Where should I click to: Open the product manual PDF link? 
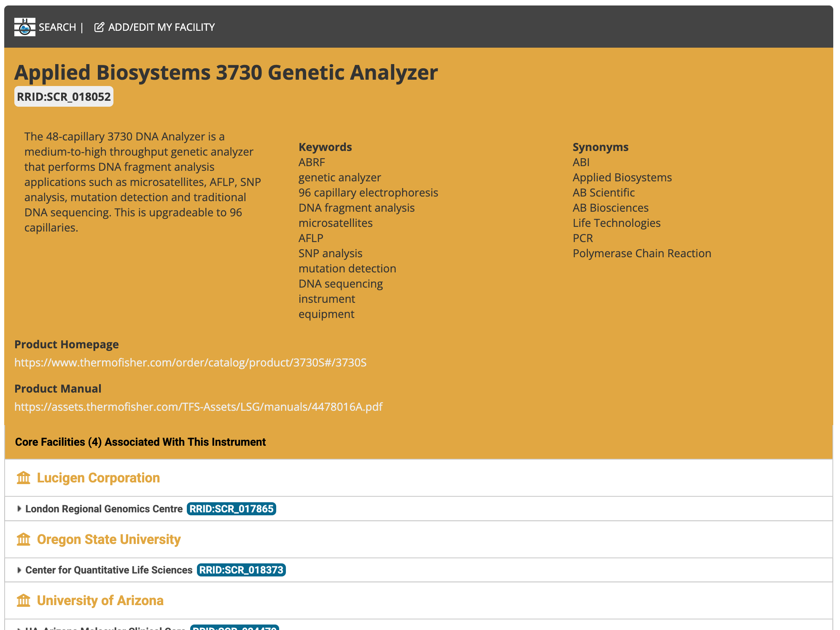coord(198,407)
